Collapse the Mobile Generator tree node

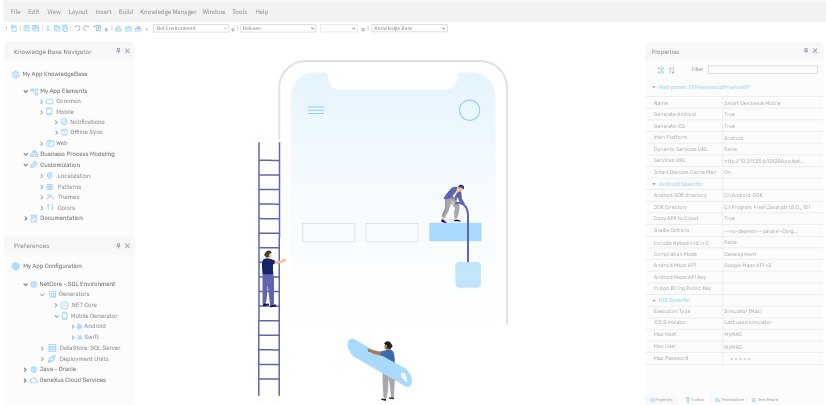pyautogui.click(x=57, y=315)
